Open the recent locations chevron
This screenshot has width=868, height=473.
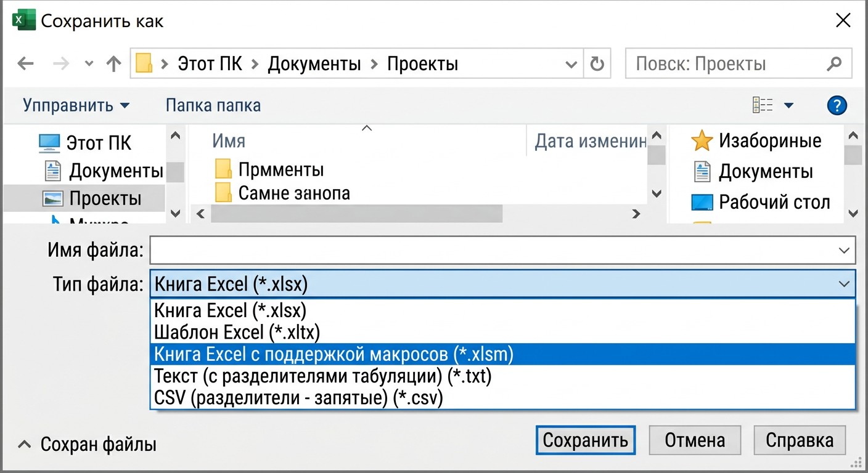(89, 64)
